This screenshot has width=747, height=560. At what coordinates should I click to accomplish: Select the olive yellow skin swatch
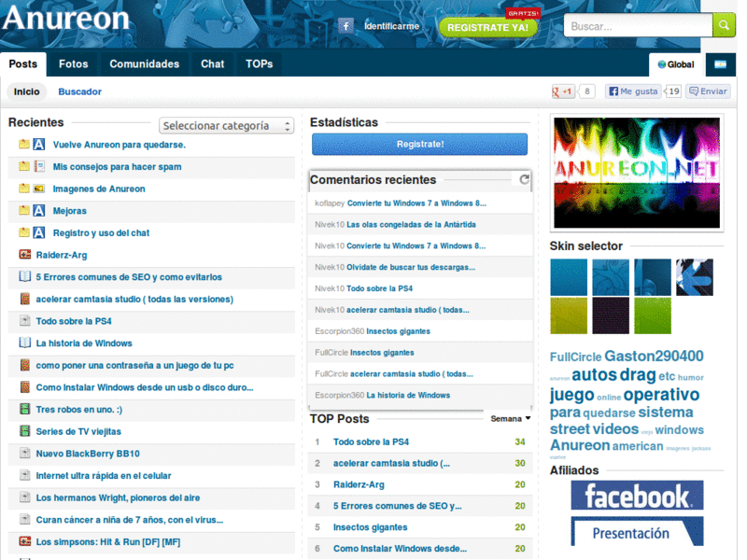point(569,315)
